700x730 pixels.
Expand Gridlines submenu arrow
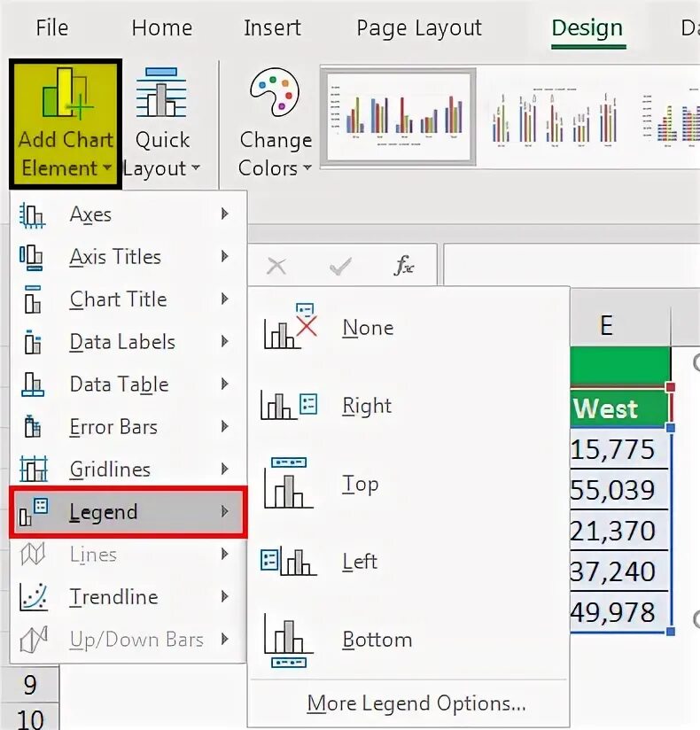click(x=225, y=469)
